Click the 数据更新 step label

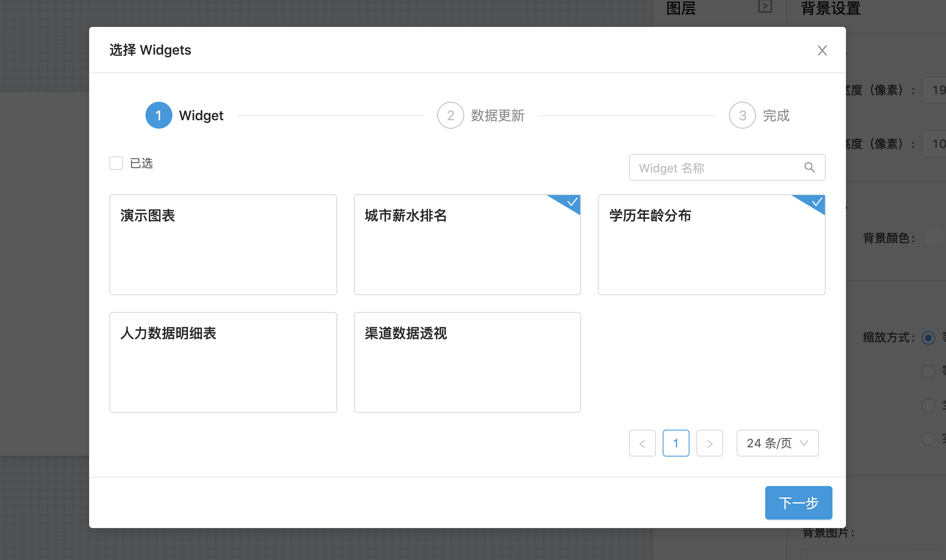pos(497,116)
